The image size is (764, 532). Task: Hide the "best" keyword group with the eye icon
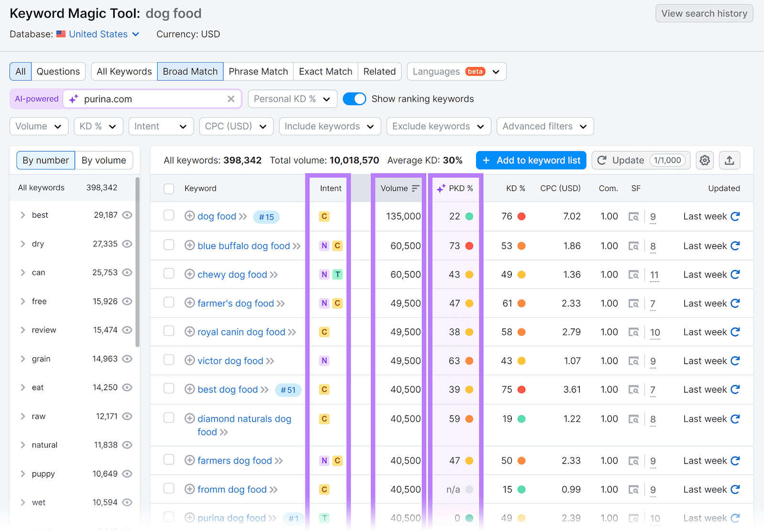click(x=127, y=215)
